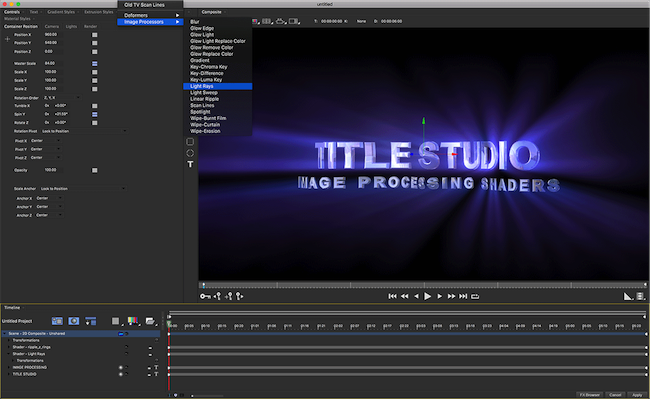
Task: Click the first blue icon beside Untitled Project
Action: tap(57, 321)
